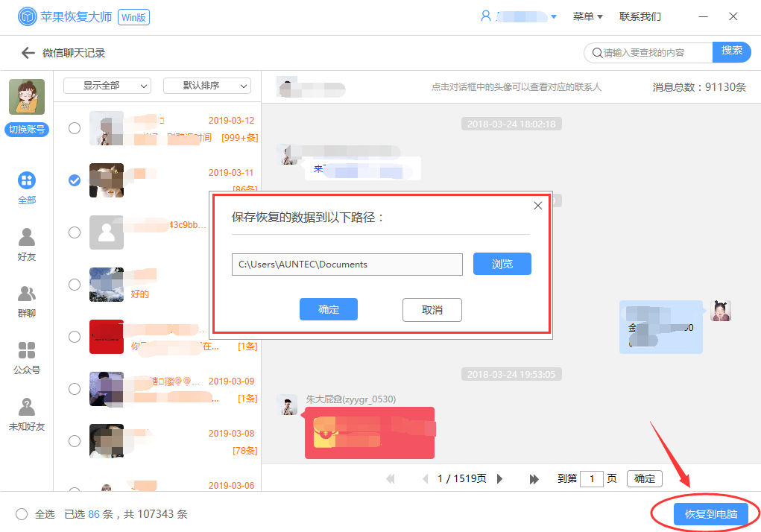Viewport: 761px width, 532px height.
Task: Click 浏览 to browse for a folder
Action: (x=502, y=264)
